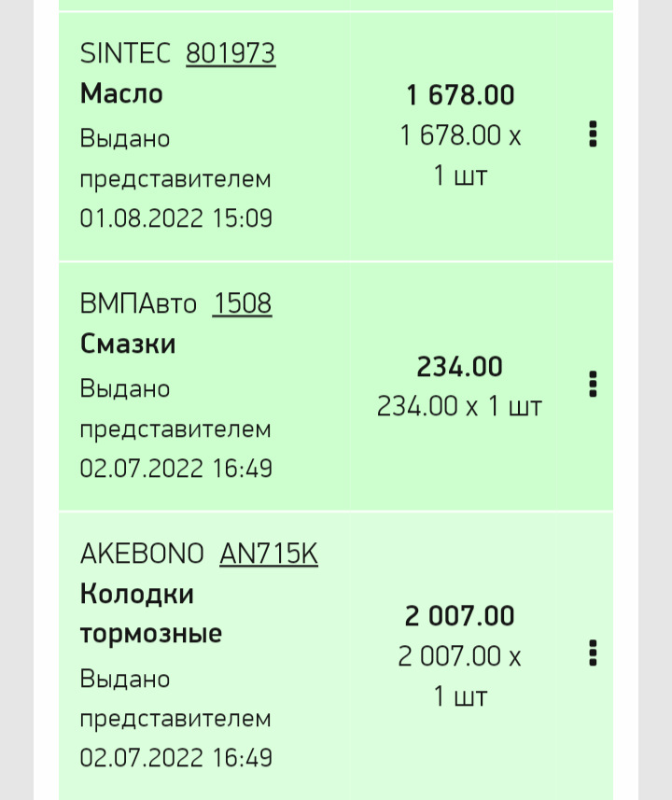Follow the 1508 article link
Screen dimensions: 672x800
pyautogui.click(x=242, y=303)
